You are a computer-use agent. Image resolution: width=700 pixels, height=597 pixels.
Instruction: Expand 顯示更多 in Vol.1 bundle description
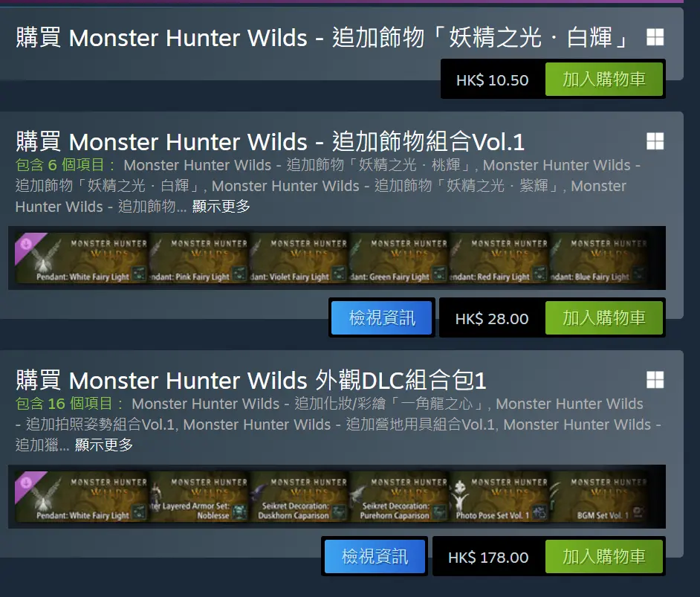tap(221, 206)
